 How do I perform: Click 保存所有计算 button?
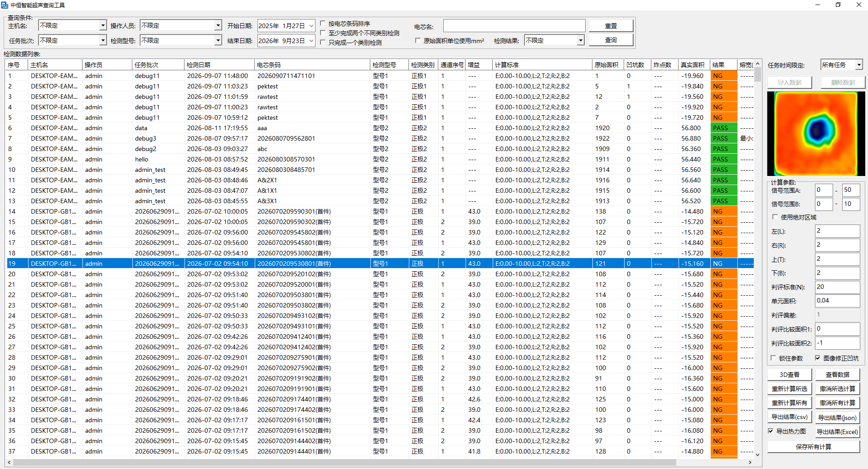814,447
